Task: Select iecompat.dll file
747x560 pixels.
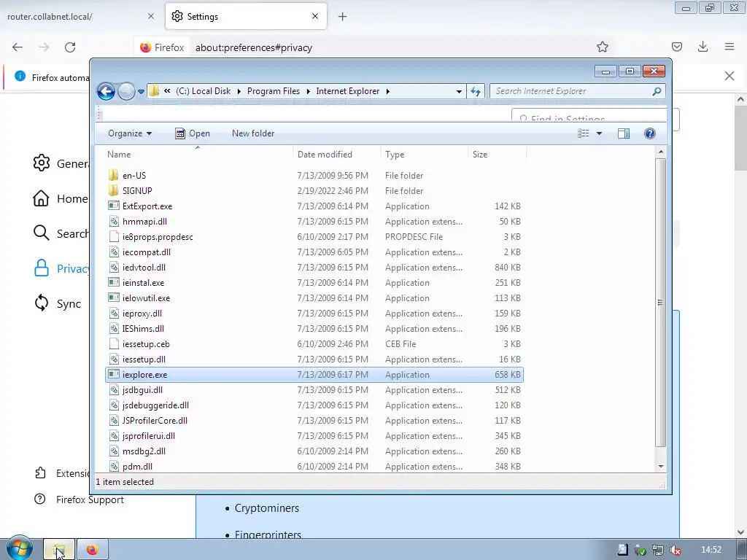Action: pos(314,252)
